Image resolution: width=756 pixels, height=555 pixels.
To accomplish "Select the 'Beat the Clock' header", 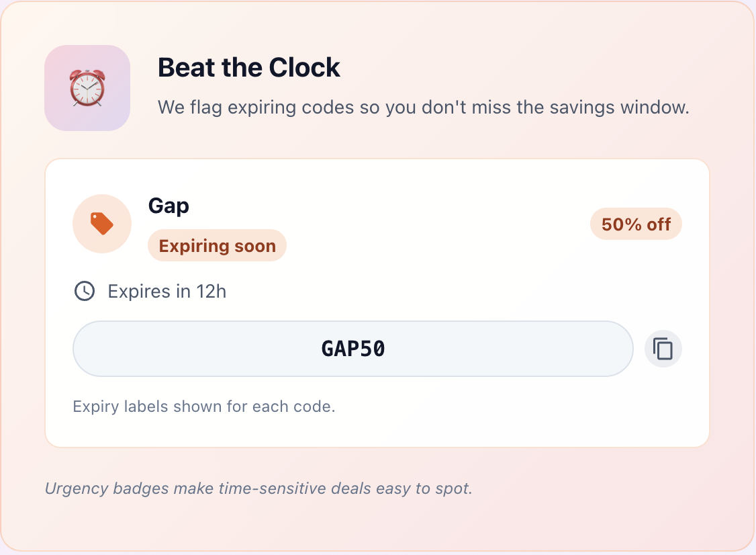I will click(248, 67).
